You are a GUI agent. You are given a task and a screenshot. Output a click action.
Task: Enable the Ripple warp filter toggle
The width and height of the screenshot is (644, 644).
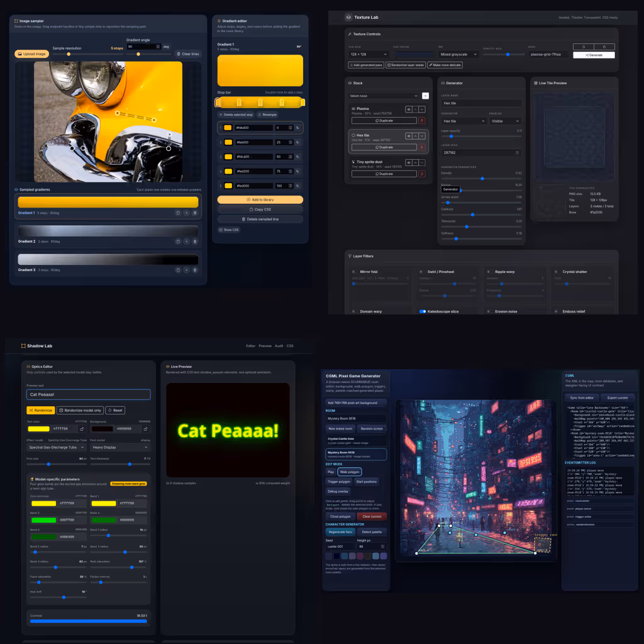click(x=489, y=272)
